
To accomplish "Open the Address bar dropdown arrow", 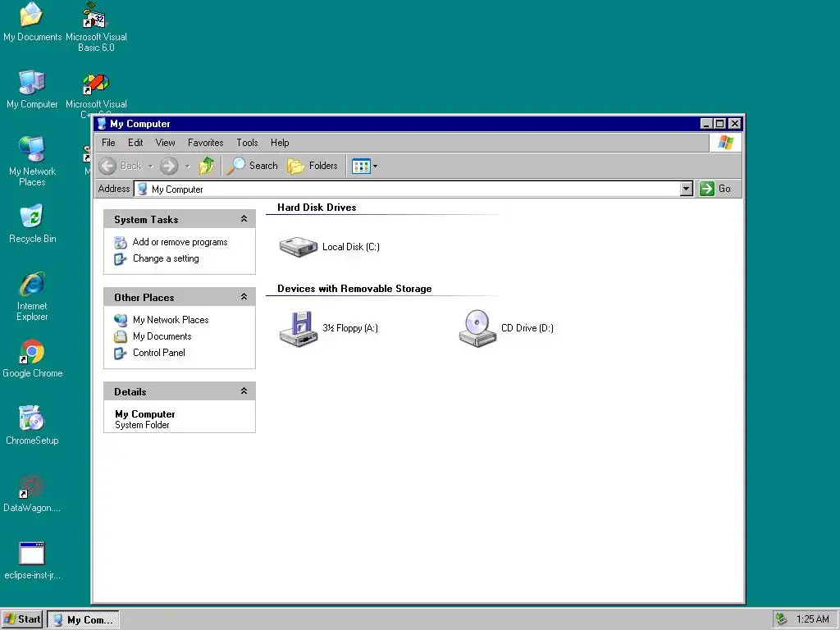I will (687, 189).
